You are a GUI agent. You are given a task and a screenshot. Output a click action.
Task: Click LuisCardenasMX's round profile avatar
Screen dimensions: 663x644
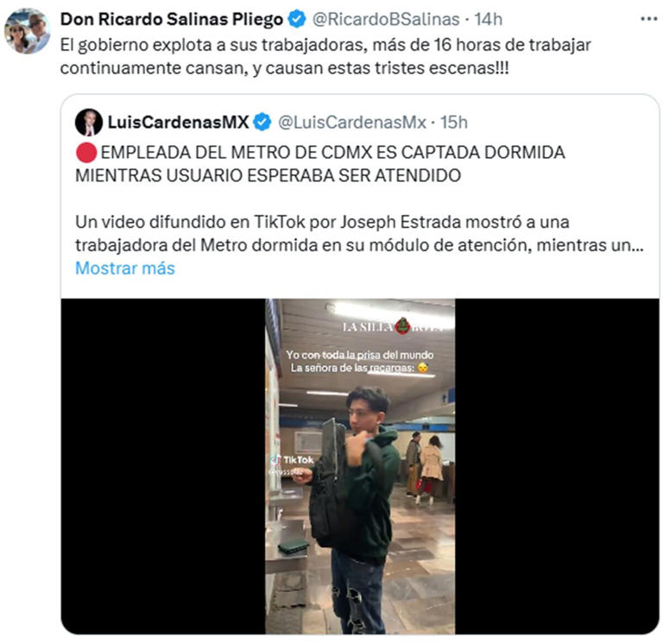(x=89, y=123)
